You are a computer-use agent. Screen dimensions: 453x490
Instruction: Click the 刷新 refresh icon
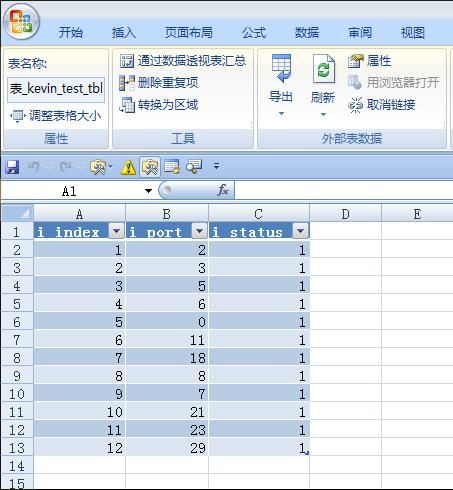click(323, 69)
